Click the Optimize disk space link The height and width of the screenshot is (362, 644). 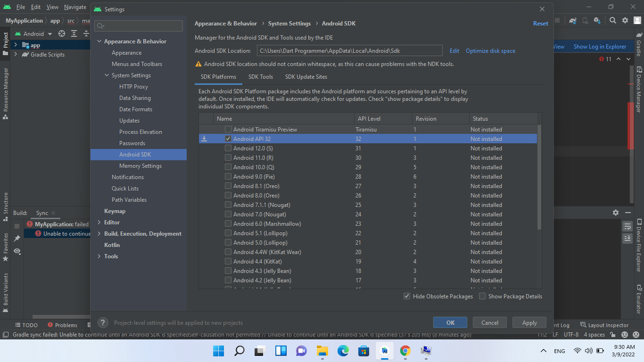(490, 51)
